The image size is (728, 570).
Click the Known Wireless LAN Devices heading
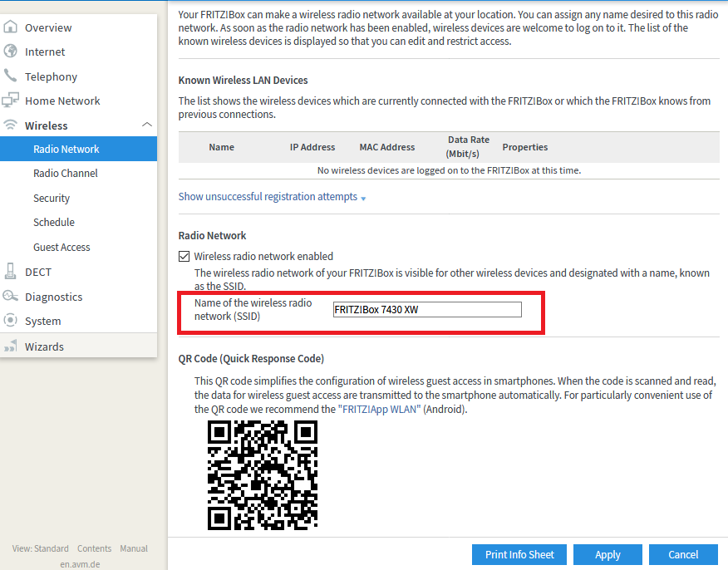pos(243,81)
